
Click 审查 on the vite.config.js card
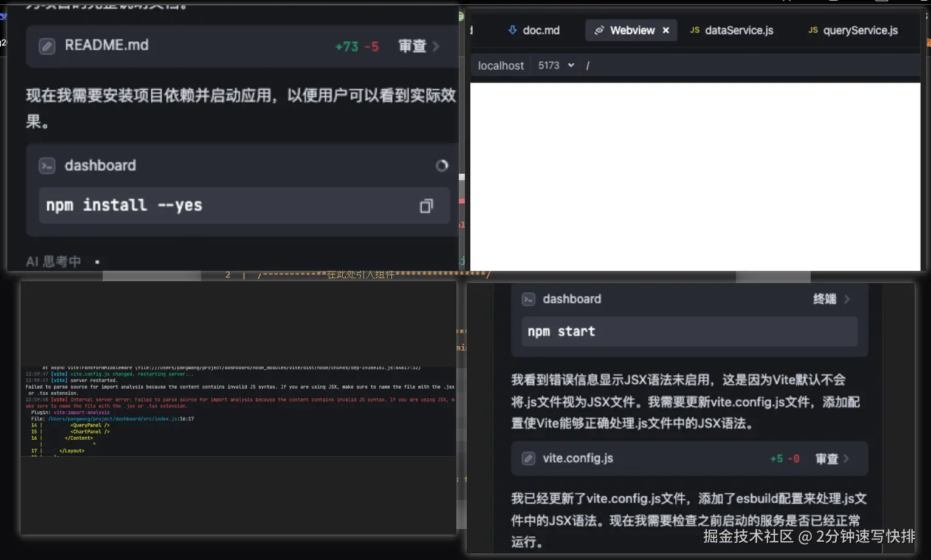(x=826, y=459)
